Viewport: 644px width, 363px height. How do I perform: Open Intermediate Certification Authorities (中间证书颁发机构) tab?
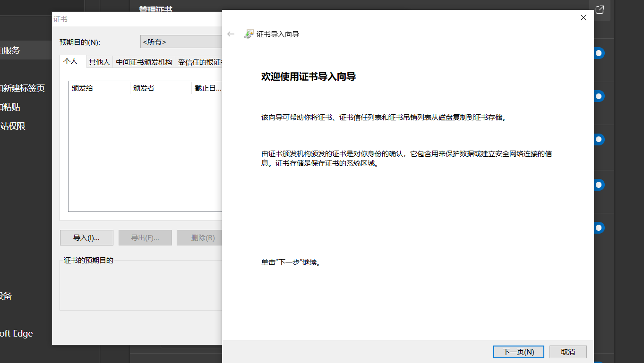click(x=144, y=62)
